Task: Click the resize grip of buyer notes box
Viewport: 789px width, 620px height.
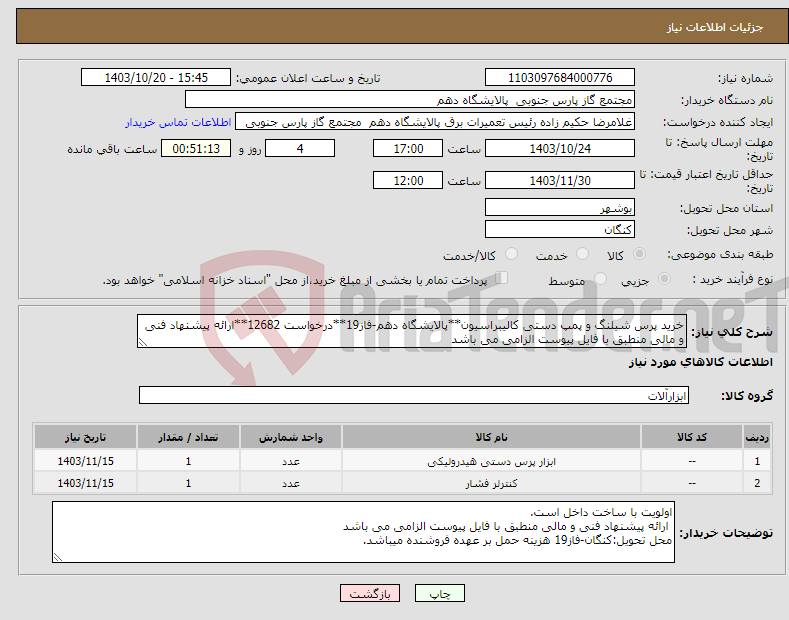Action: pos(57,557)
